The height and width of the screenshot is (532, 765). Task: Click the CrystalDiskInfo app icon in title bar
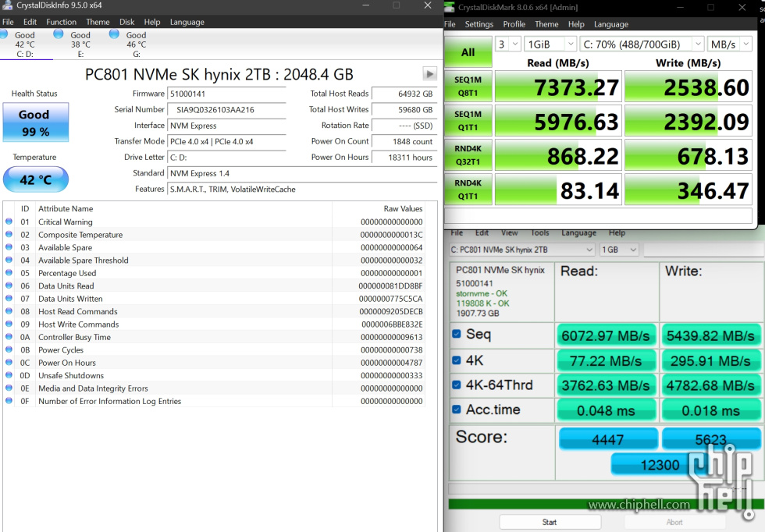point(7,5)
